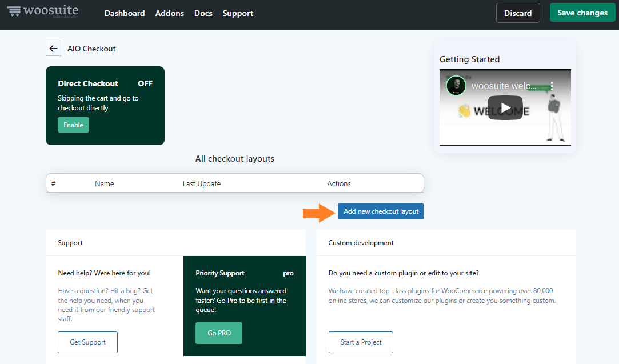Viewport: 619px width, 364px height.
Task: Start a custom development project
Action: click(x=361, y=342)
